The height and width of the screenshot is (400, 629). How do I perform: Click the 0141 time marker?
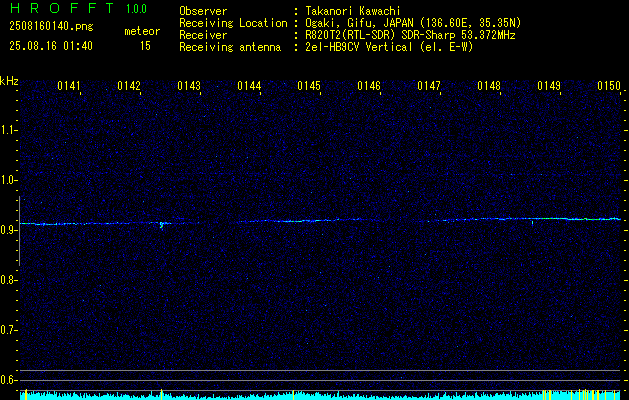click(69, 86)
